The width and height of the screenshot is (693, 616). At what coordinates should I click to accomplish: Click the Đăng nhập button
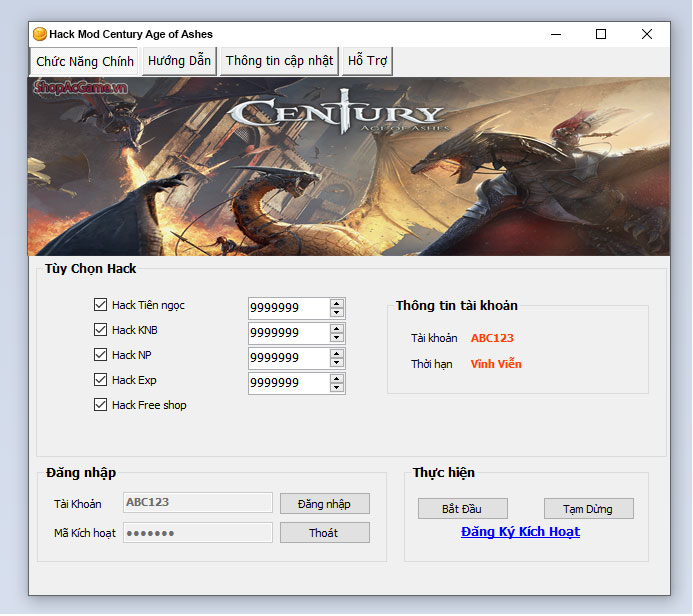pos(324,504)
